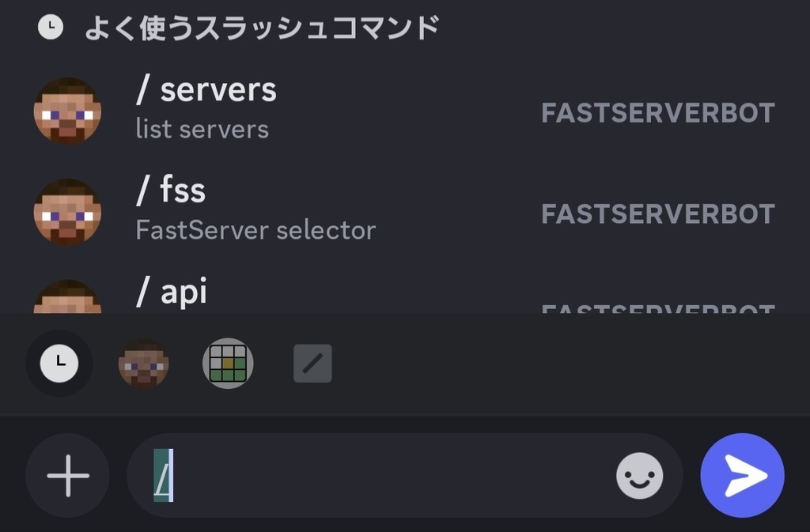
Task: Toggle the slash-only commands filter
Action: tap(312, 363)
